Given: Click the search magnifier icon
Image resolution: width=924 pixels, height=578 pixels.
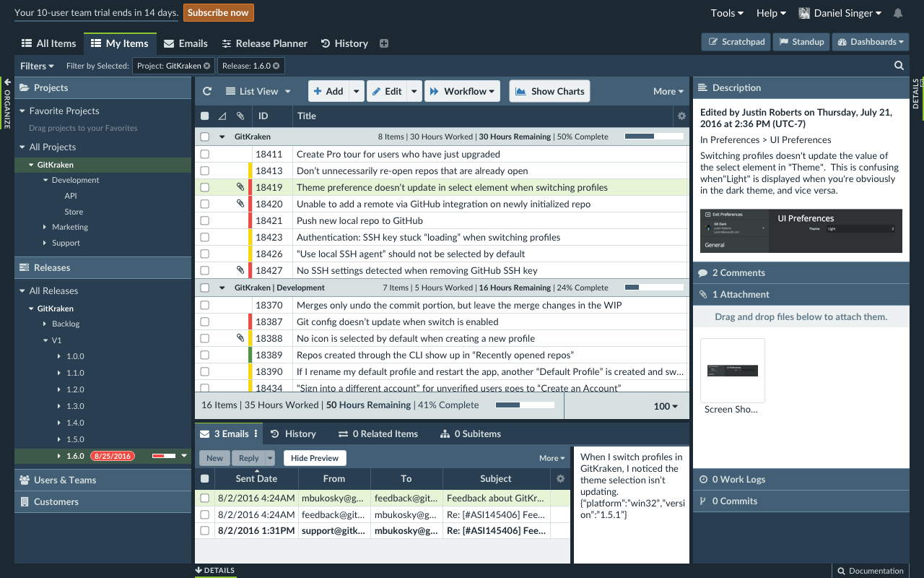Looking at the screenshot, I should tap(899, 66).
